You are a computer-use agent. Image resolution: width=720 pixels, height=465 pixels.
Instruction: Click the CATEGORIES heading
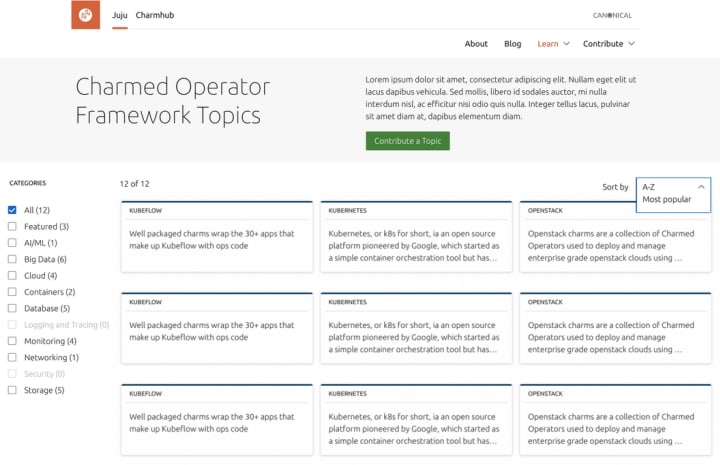28,183
